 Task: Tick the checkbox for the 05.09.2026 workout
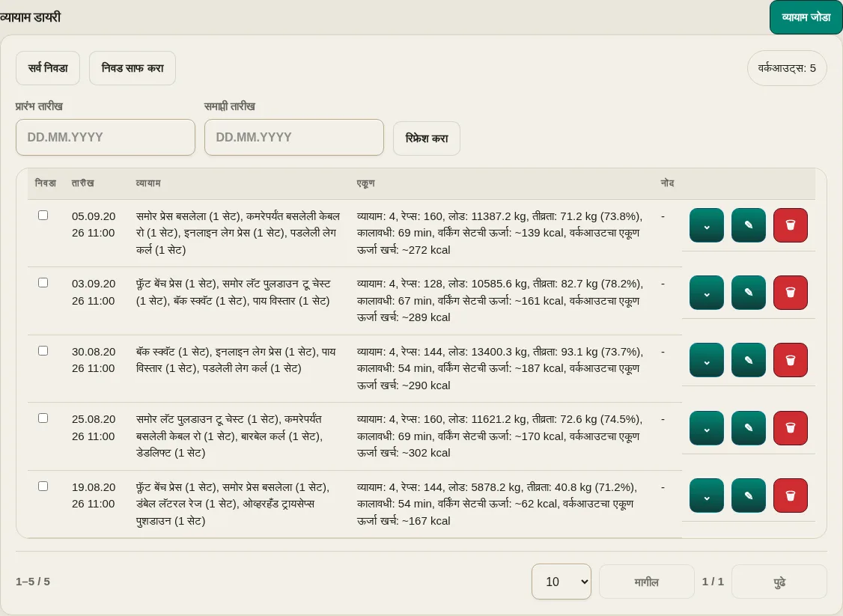[43, 216]
